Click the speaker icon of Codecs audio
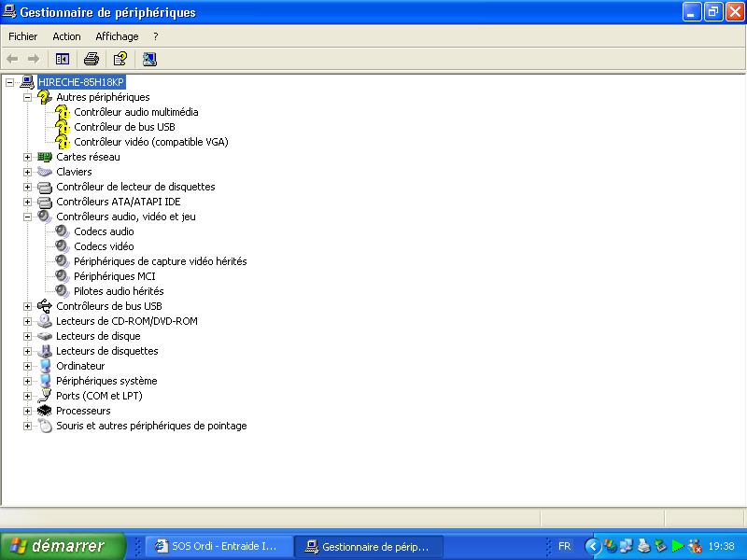Image resolution: width=747 pixels, height=560 pixels. (x=63, y=231)
